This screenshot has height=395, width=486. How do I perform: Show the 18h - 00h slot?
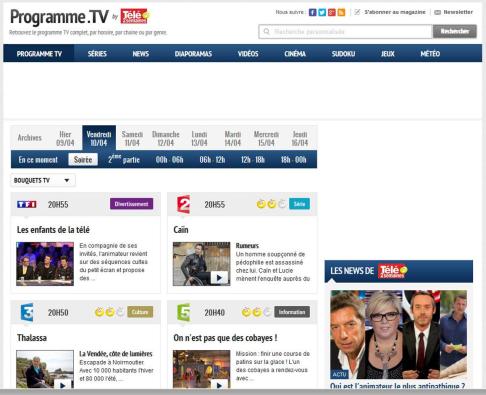pos(293,160)
